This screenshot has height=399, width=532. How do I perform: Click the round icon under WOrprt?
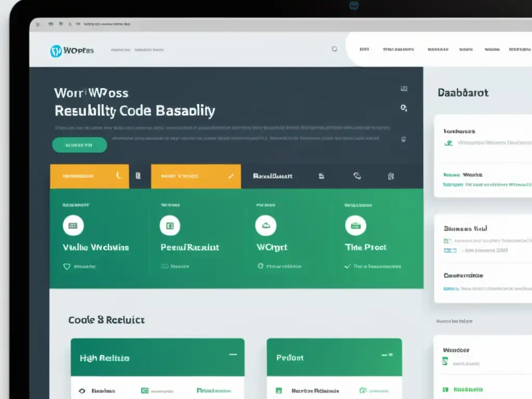[260, 266]
